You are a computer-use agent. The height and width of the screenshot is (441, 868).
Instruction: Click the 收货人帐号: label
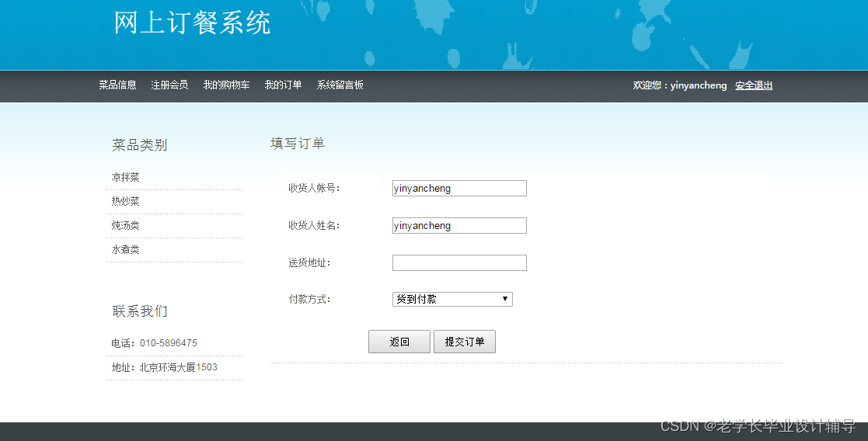coord(314,188)
